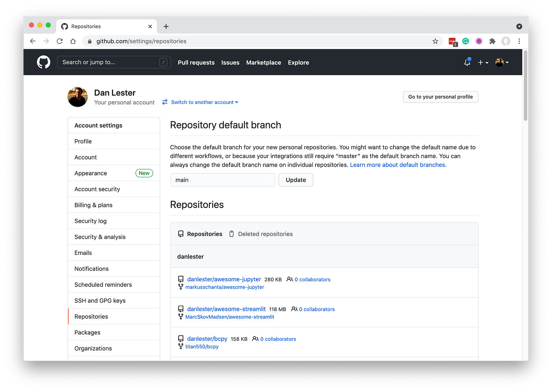
Task: Click the fork icon above MarcSkovMadsen/awesome-streamlit
Action: pyautogui.click(x=181, y=316)
